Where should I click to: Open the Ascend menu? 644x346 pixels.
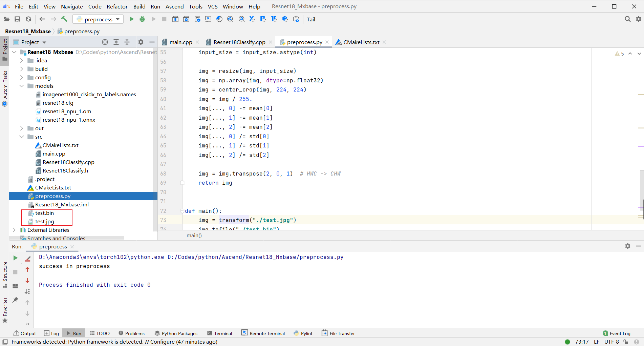[174, 6]
